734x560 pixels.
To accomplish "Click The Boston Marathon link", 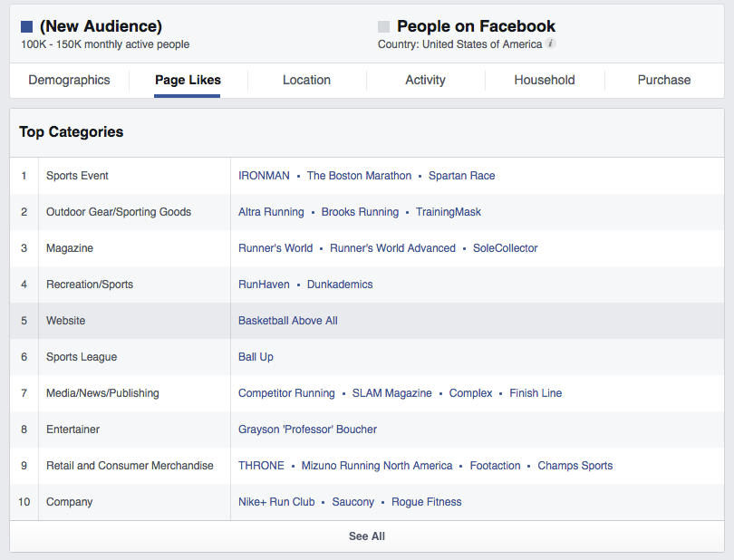I will point(359,176).
